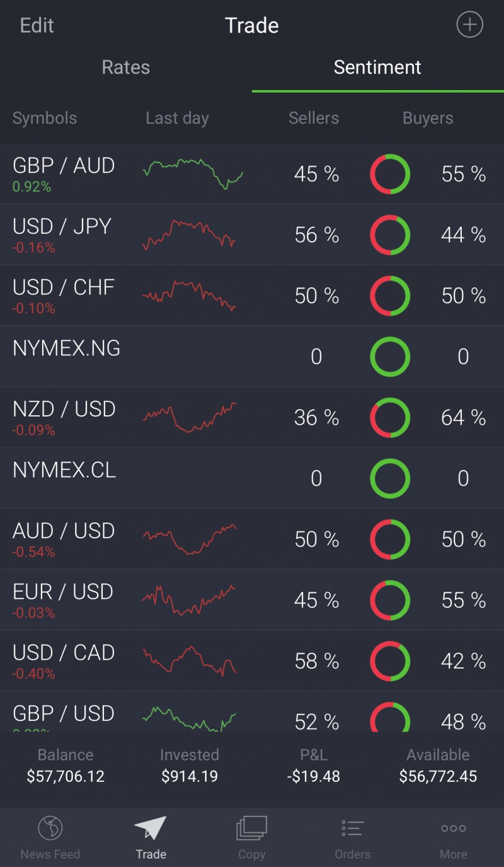Select the Sentiment tab
Viewport: 504px width, 867px height.
click(x=377, y=67)
